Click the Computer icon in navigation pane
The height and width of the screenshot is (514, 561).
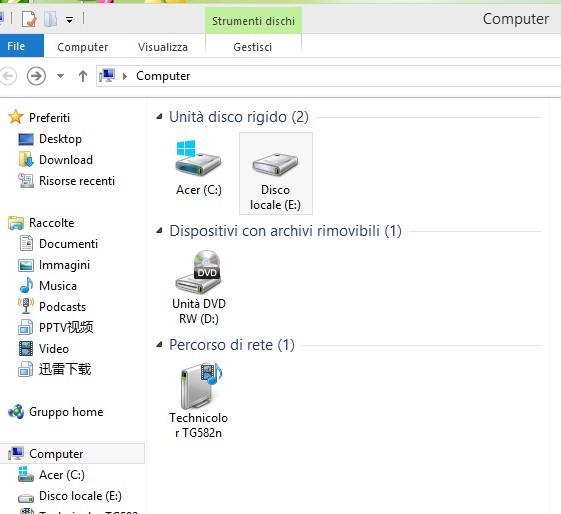click(x=16, y=454)
